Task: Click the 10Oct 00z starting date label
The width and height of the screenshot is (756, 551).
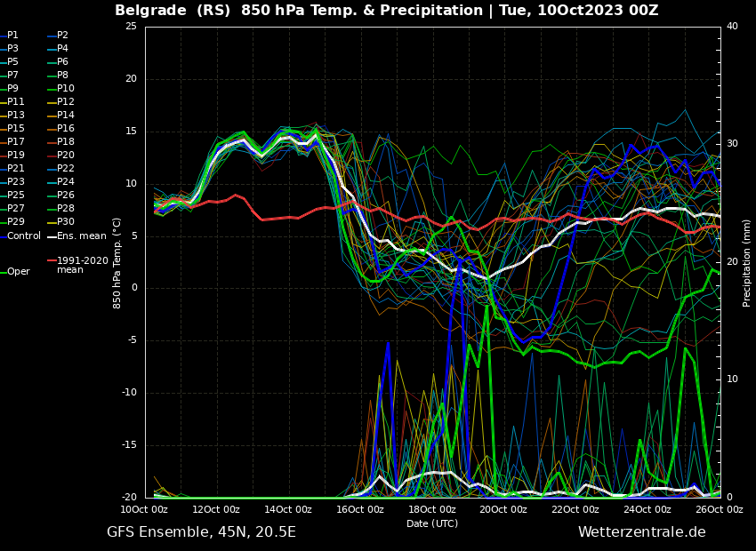Action: click(145, 509)
